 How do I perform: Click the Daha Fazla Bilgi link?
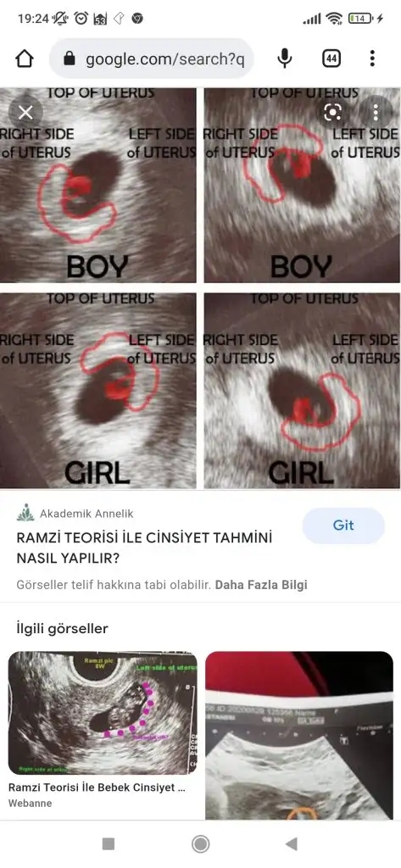pos(261,585)
